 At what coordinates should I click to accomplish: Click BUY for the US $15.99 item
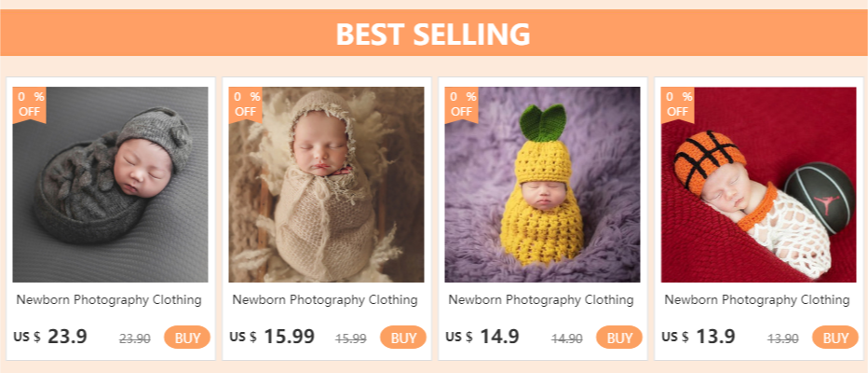[x=403, y=338]
